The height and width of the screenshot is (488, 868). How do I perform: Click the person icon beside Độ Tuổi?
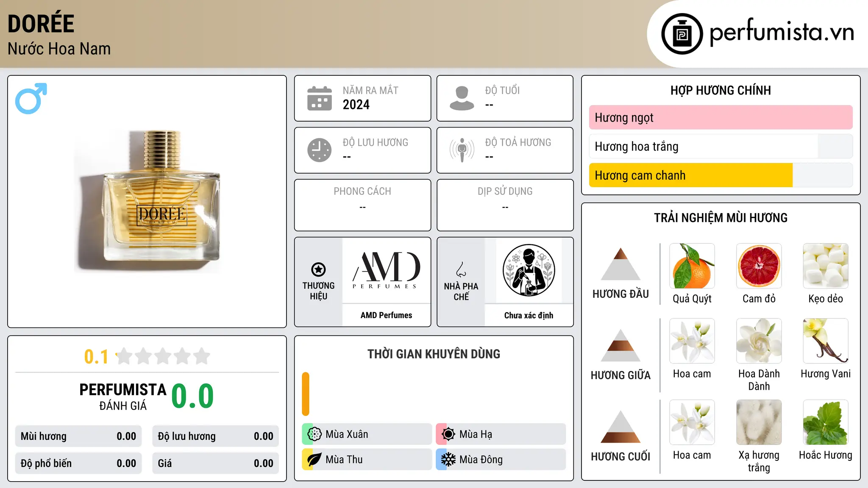click(462, 98)
